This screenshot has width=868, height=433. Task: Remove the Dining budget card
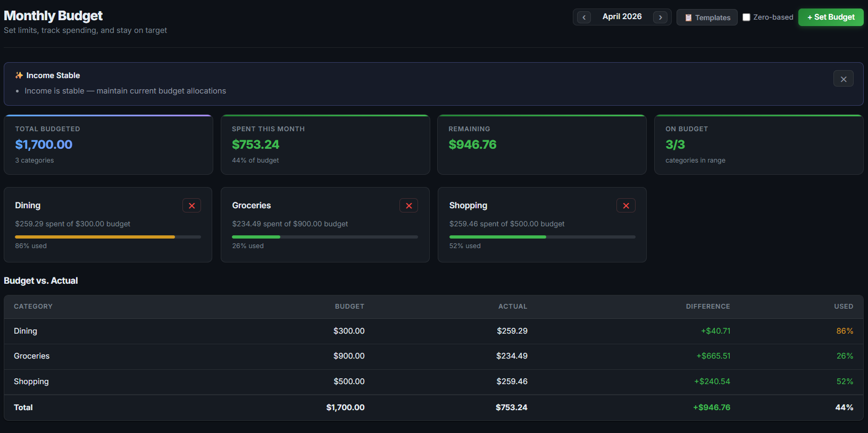click(x=191, y=206)
